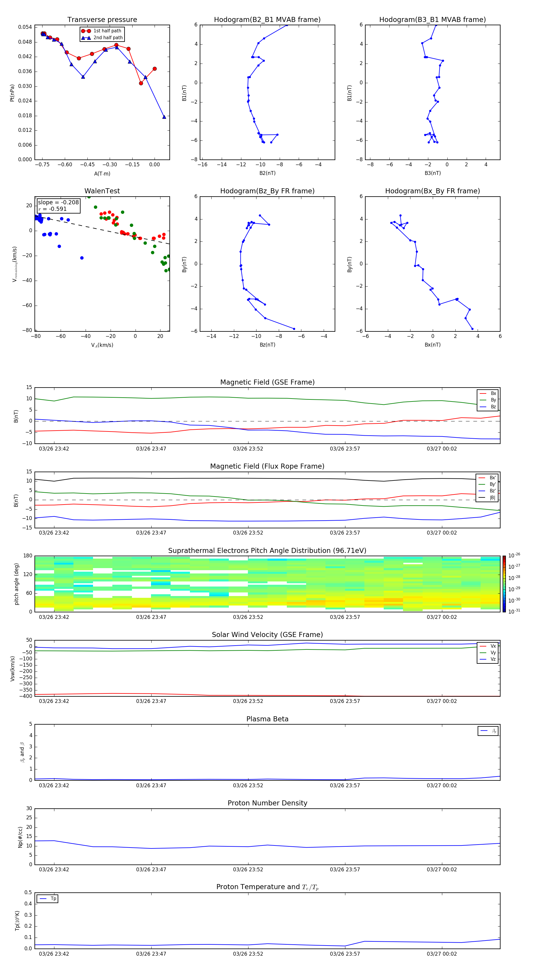Click the |B| legend entry in Flux Rope plot
Screen dimensions: 535x980
click(487, 498)
